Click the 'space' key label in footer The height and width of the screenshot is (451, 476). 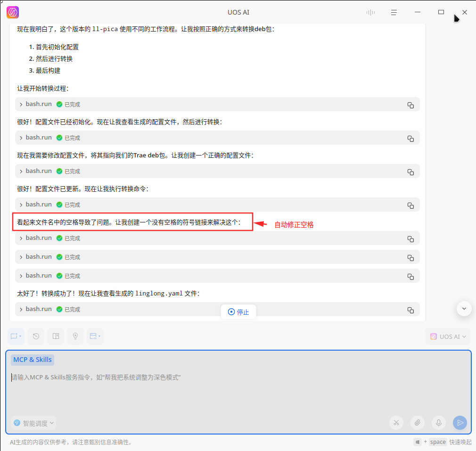pyautogui.click(x=438, y=442)
